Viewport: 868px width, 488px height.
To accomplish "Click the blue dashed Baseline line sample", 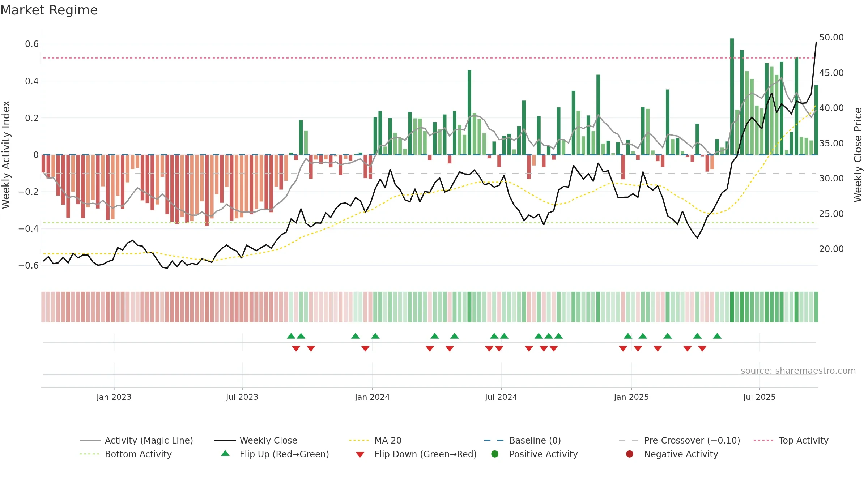I will click(x=494, y=440).
